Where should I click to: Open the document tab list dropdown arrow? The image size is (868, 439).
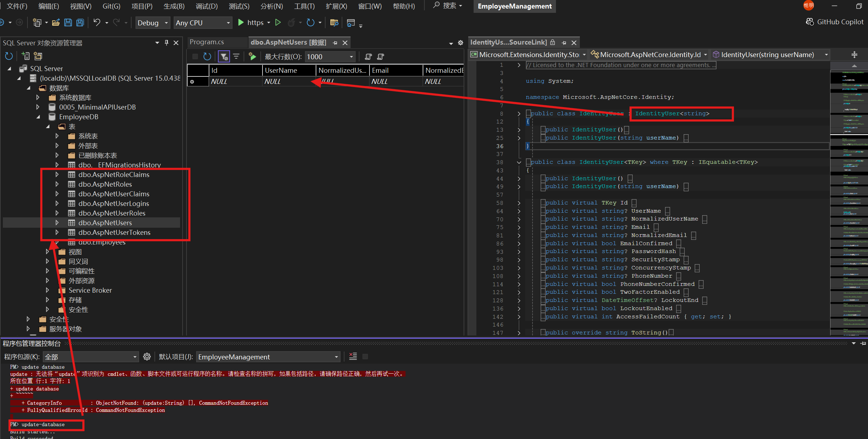click(x=451, y=43)
